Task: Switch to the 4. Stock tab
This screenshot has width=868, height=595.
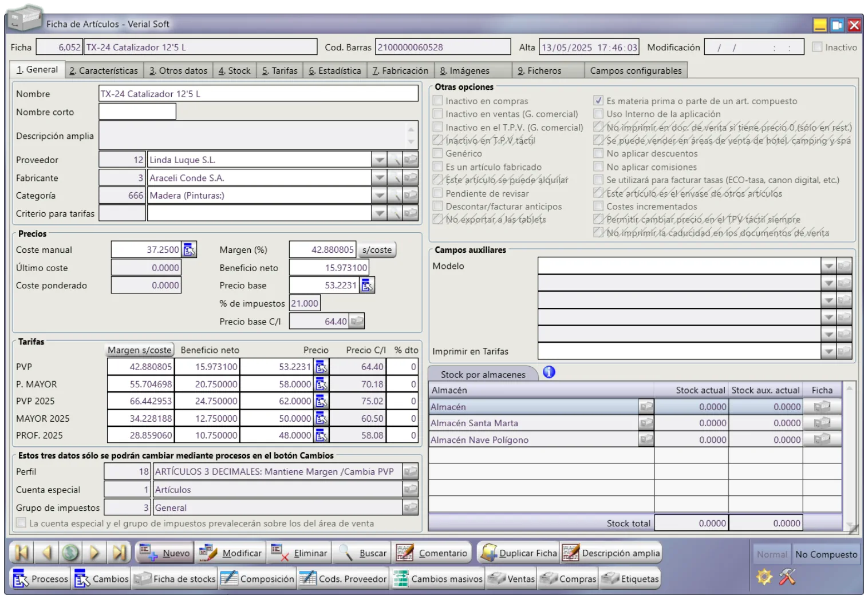Action: pos(234,71)
